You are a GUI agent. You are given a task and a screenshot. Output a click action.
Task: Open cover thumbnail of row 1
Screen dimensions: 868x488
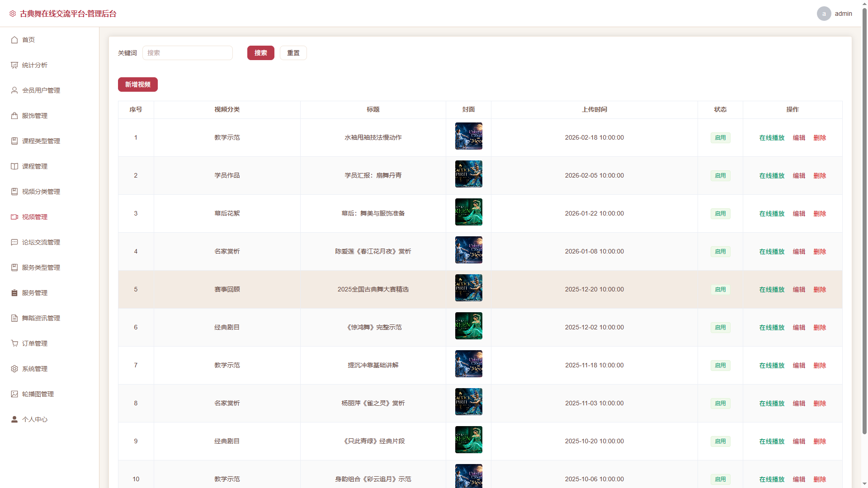coord(469,136)
